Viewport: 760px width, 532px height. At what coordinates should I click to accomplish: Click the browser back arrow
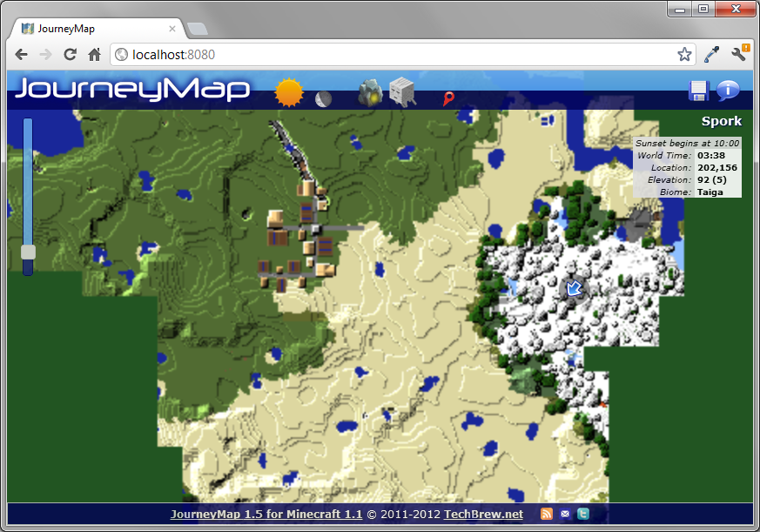tap(21, 53)
